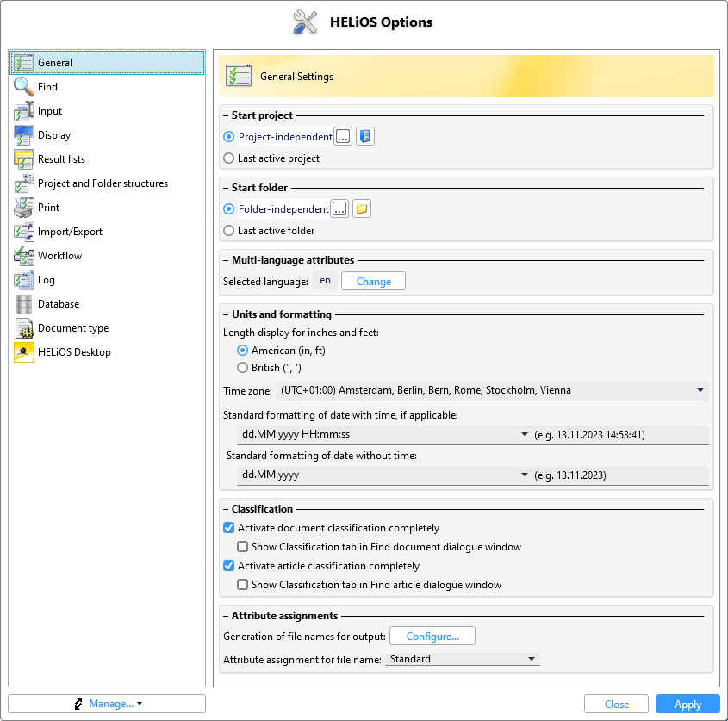Collapse the Start folder section
Viewport: 728px width, 721px height.
[226, 188]
